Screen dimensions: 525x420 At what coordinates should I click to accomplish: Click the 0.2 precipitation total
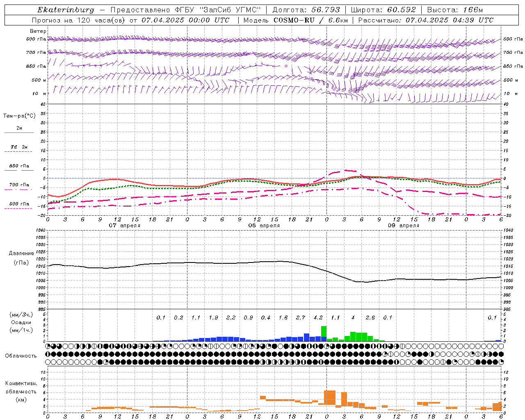(178, 317)
